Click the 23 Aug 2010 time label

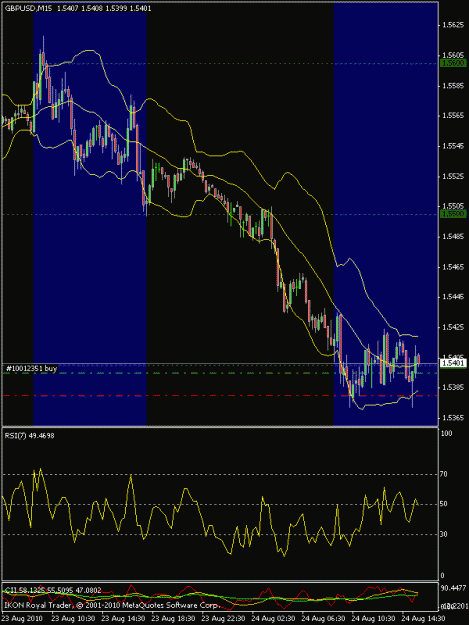22,618
